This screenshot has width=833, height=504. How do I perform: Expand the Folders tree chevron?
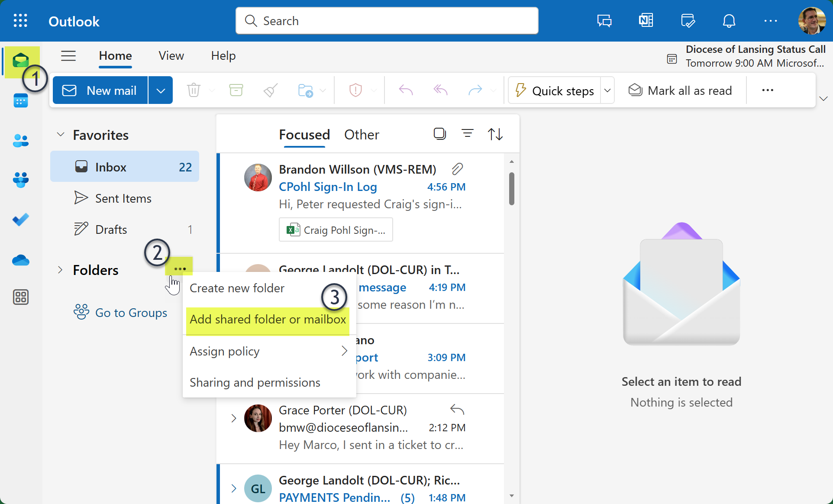point(60,270)
